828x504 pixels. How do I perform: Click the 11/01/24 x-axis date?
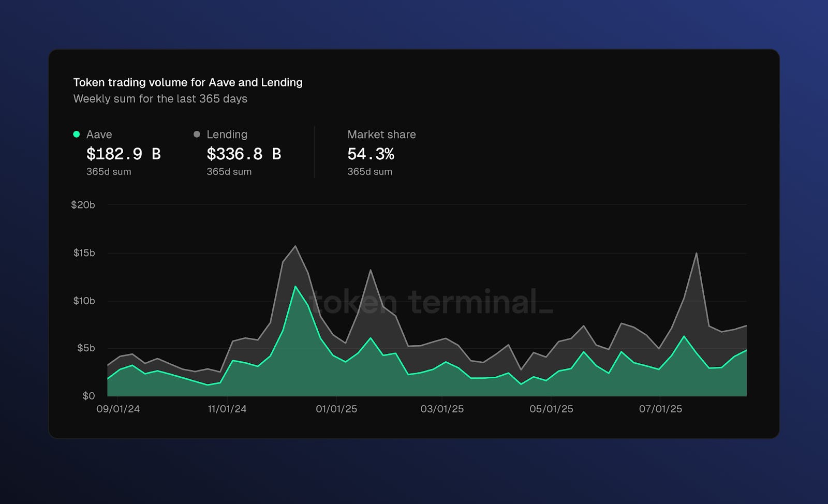(x=227, y=409)
